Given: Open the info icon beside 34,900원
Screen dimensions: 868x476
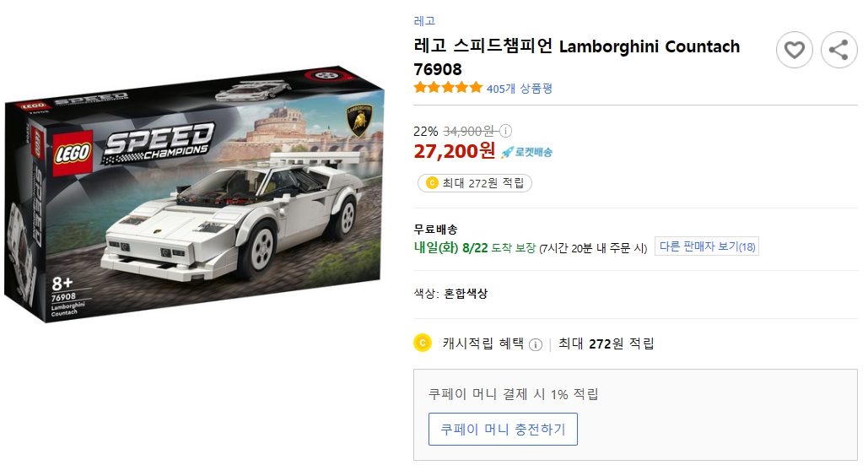Looking at the screenshot, I should pyautogui.click(x=505, y=131).
